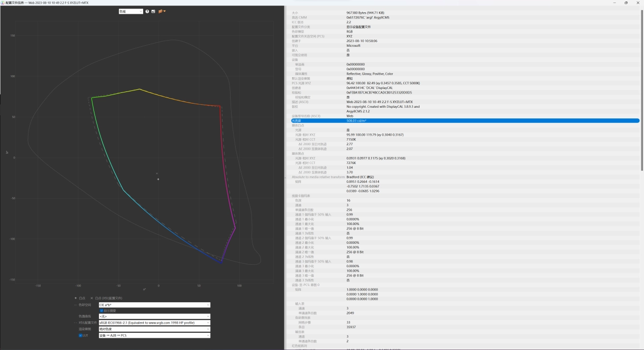Click the 7276K black point CCT value

coord(351,163)
